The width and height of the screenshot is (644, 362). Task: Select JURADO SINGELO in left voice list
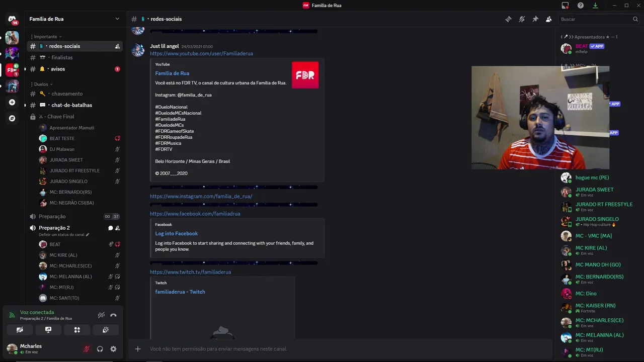coord(79,182)
